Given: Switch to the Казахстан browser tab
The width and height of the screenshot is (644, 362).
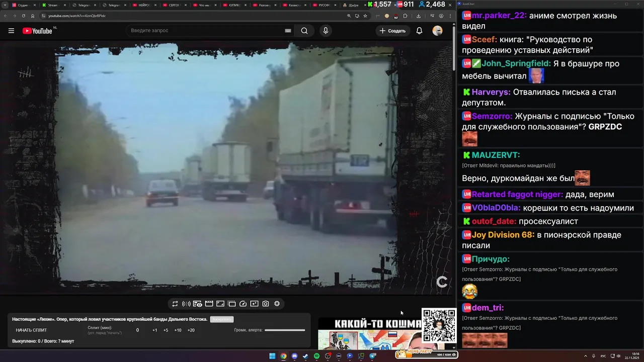Looking at the screenshot, I should coord(295,5).
